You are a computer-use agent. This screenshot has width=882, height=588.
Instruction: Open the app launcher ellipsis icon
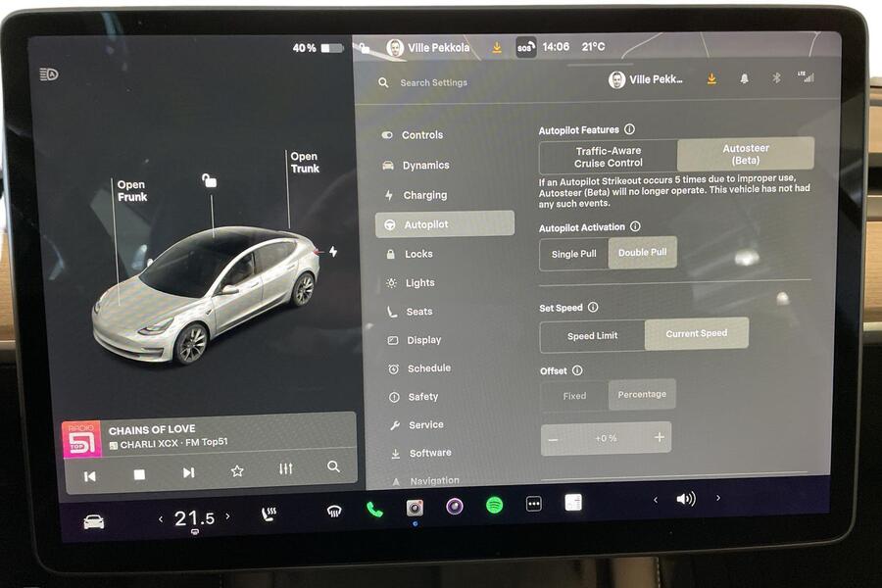coord(534,502)
